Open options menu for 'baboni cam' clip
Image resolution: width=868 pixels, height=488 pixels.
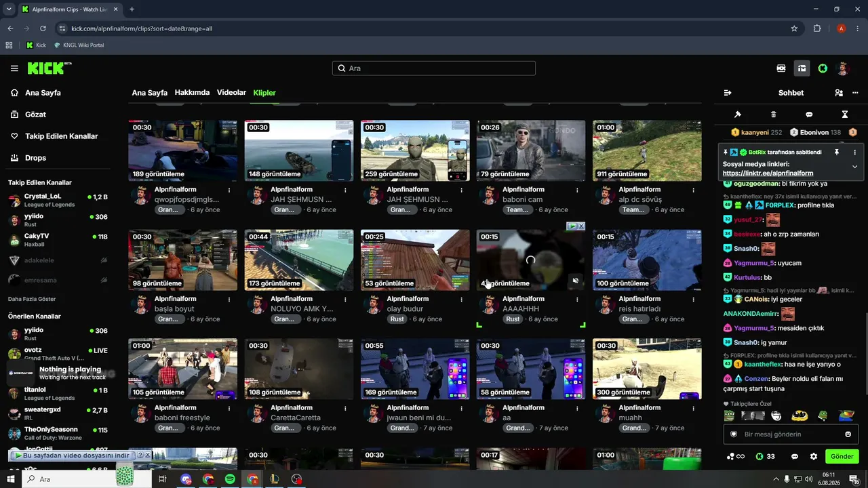coord(578,190)
